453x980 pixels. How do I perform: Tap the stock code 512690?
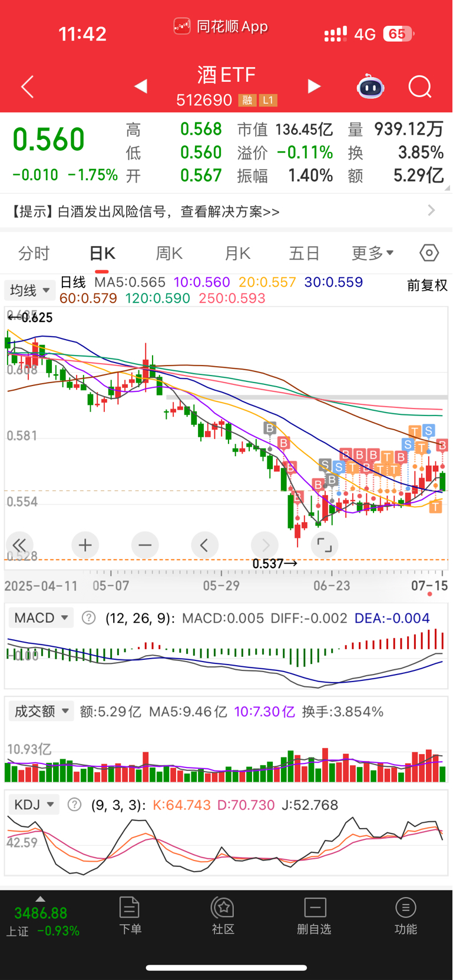[204, 100]
